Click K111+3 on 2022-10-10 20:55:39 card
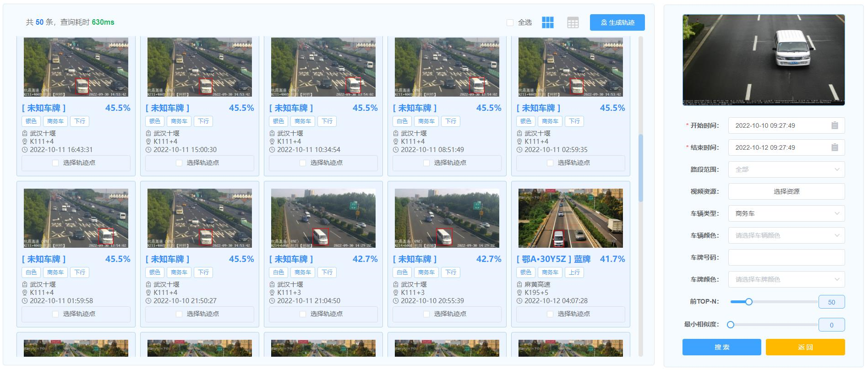Image resolution: width=868 pixels, height=370 pixels. click(413, 293)
